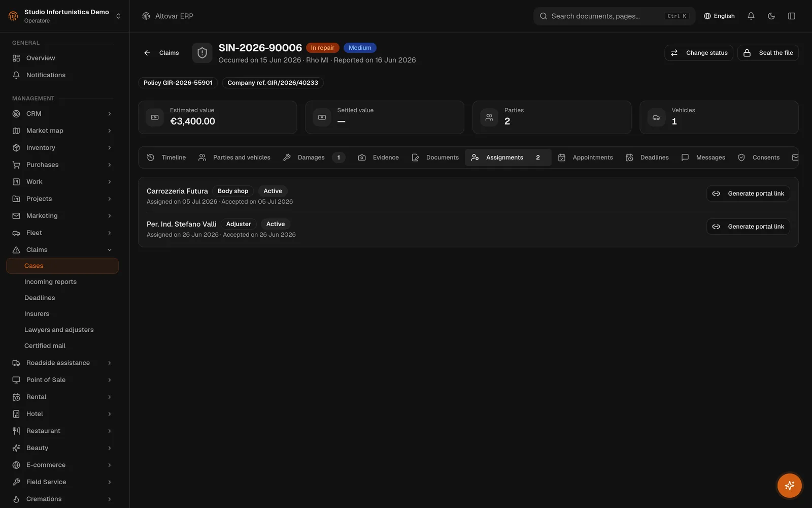Click the Field Service wrench icon
Screen dimensions: 812x508
coord(16,482)
